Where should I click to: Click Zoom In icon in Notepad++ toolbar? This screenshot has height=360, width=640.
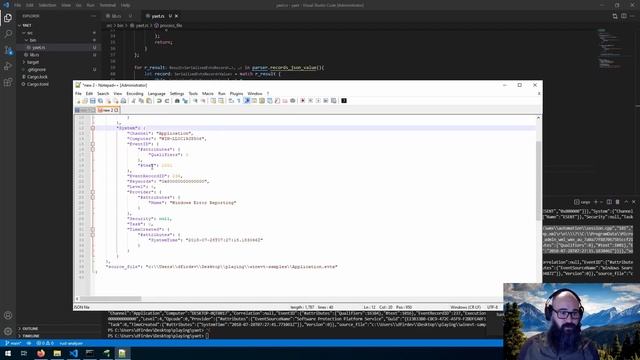(195, 101)
